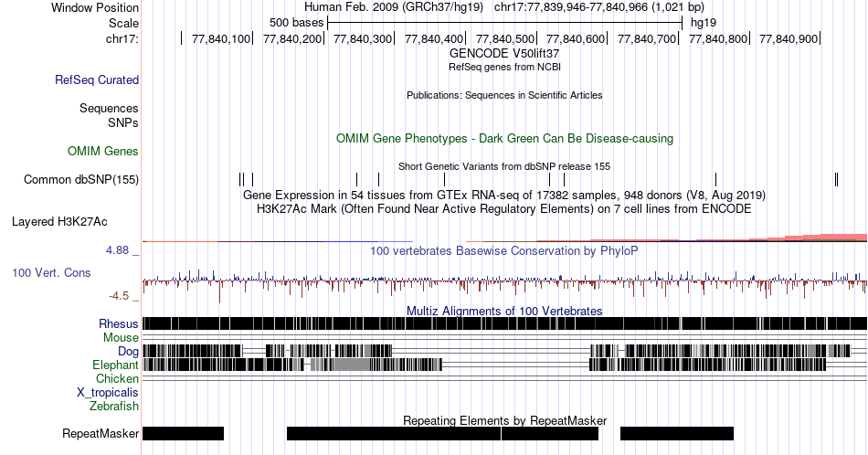Click '100 vertebrates Basewise Conservation by PhyloP' title

[504, 250]
